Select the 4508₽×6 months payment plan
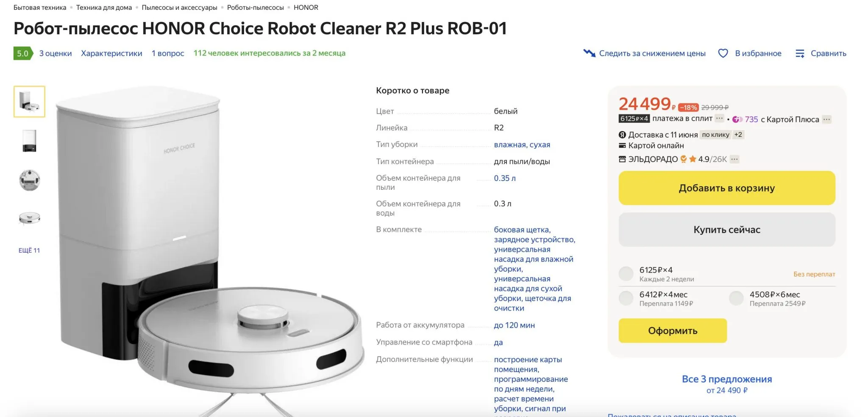The image size is (868, 417). click(736, 298)
